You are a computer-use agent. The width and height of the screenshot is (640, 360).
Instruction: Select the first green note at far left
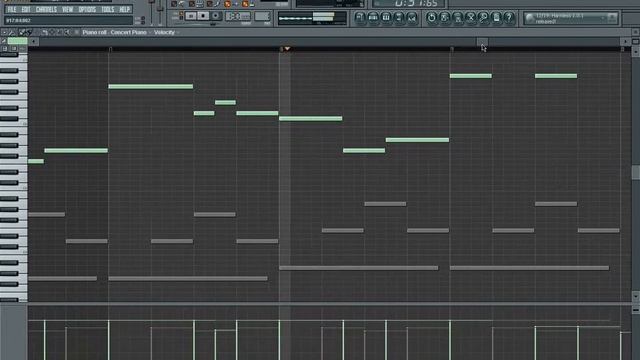coord(36,161)
